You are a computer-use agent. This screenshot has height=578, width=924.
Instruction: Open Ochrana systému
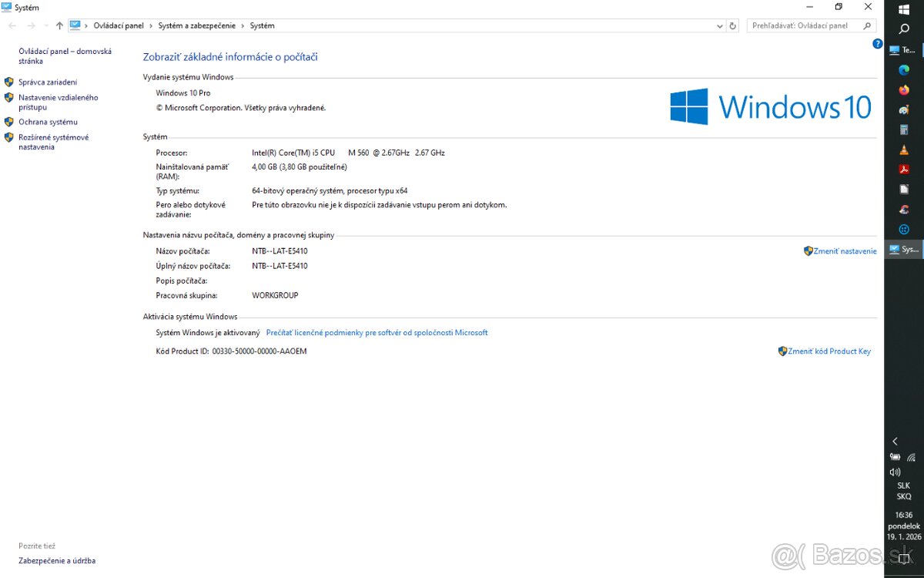[x=48, y=122]
